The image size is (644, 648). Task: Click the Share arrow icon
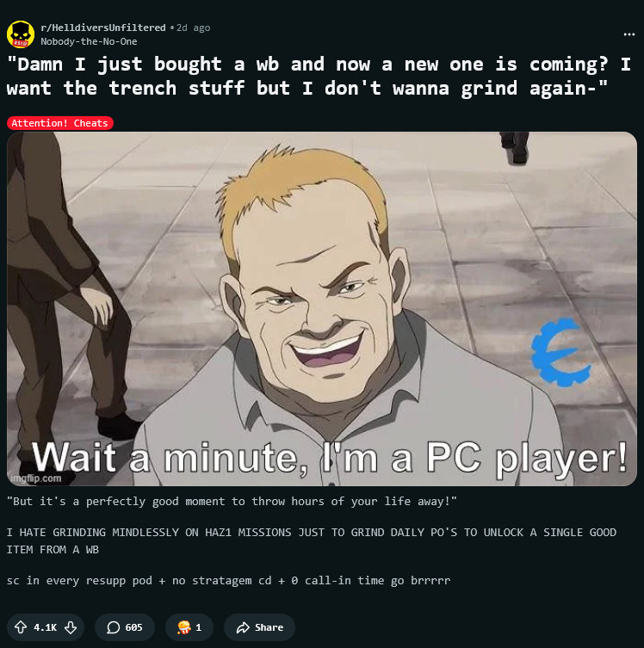pyautogui.click(x=243, y=627)
